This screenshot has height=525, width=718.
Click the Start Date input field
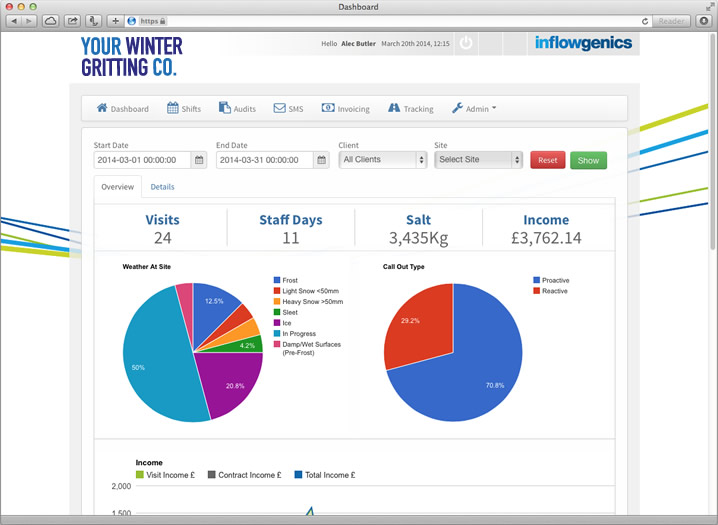141,160
